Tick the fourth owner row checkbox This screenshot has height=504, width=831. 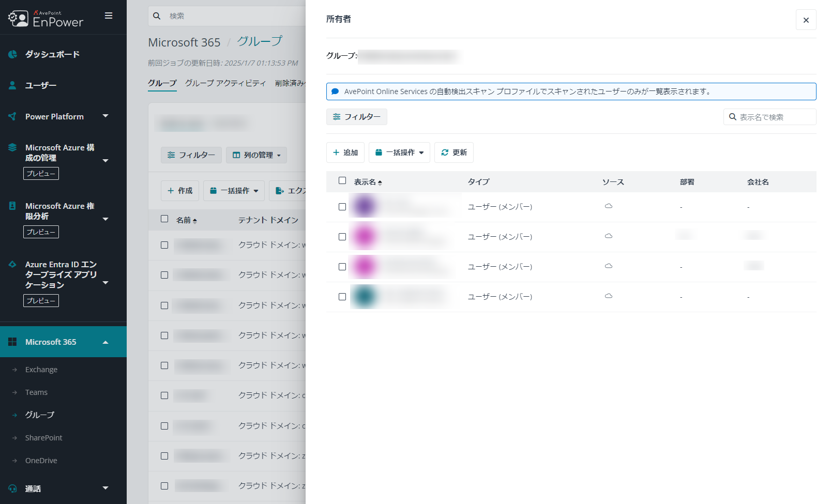pyautogui.click(x=342, y=297)
